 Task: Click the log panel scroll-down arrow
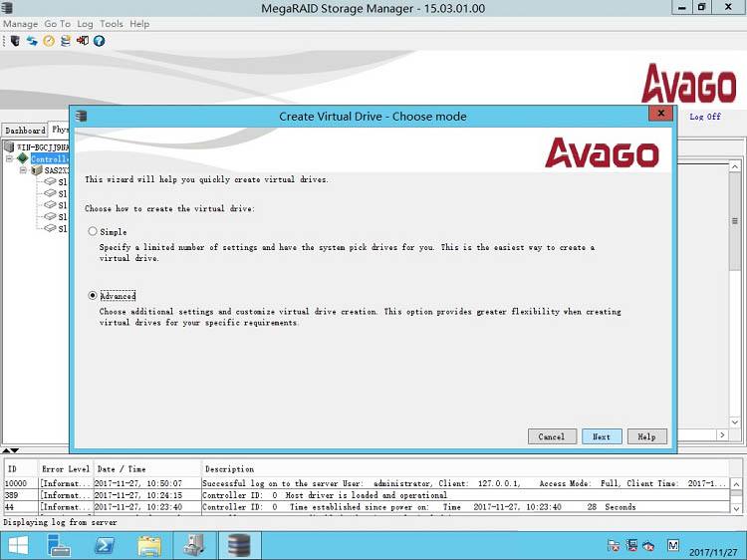(736, 508)
